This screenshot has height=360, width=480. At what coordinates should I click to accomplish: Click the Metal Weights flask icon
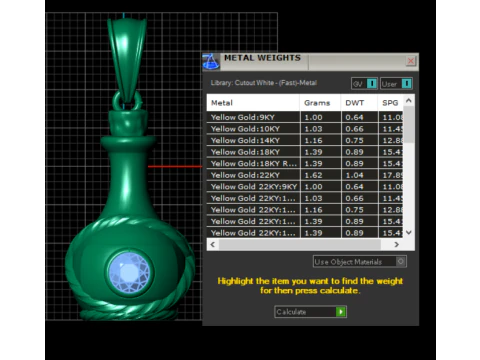211,62
